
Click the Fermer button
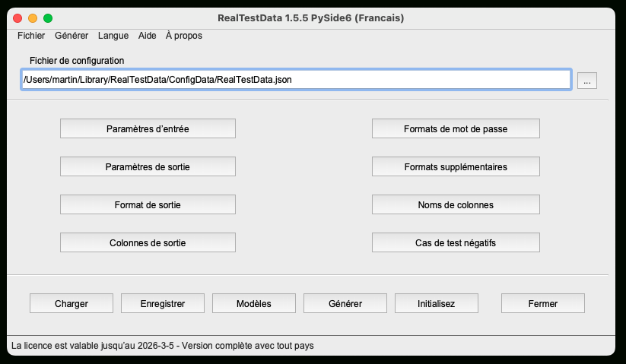click(x=543, y=303)
